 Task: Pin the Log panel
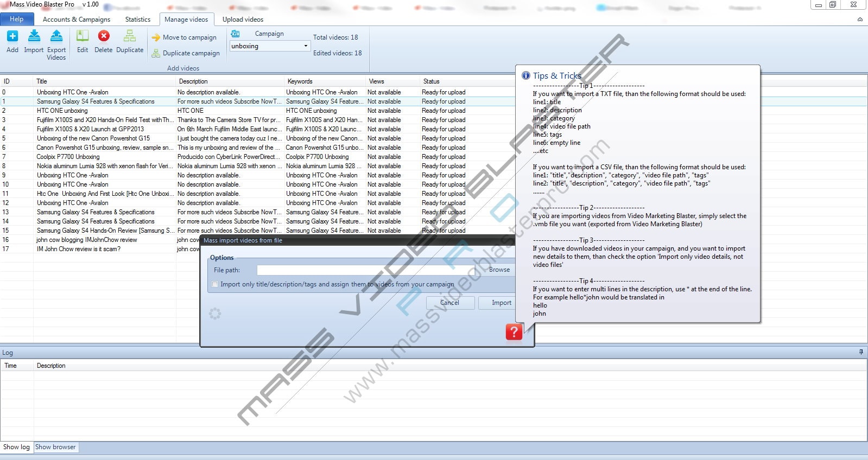click(861, 352)
